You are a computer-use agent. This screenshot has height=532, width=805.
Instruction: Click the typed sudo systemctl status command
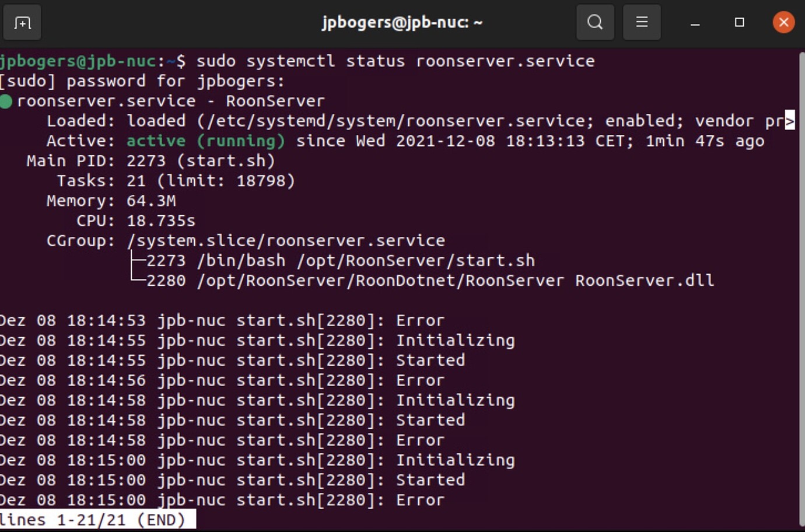395,61
